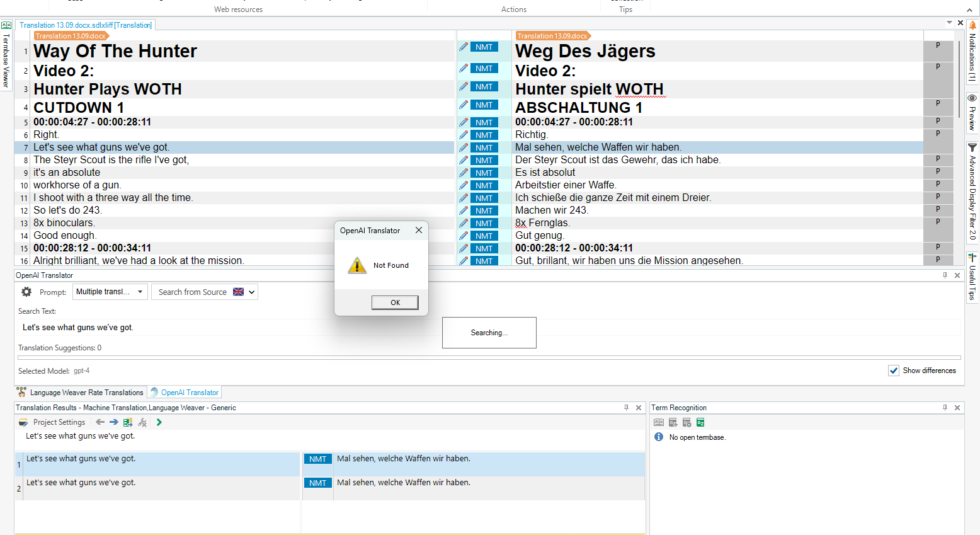Screen dimensions: 980x535
Task: Select the Translation 13.09.docx.sdlxliff tab
Action: [85, 25]
